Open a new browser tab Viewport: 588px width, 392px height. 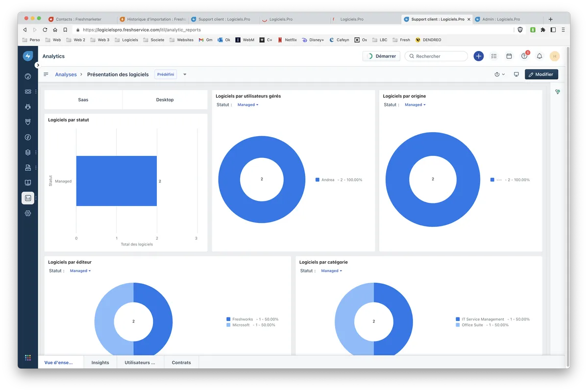pos(551,19)
